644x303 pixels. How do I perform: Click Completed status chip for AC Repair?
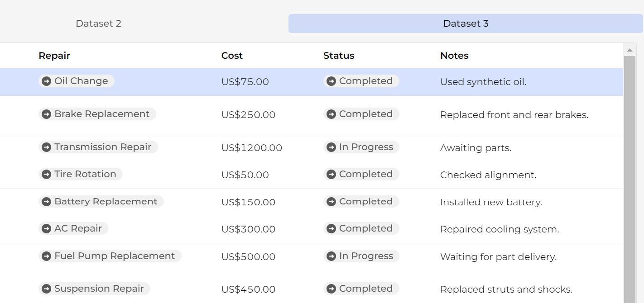361,228
